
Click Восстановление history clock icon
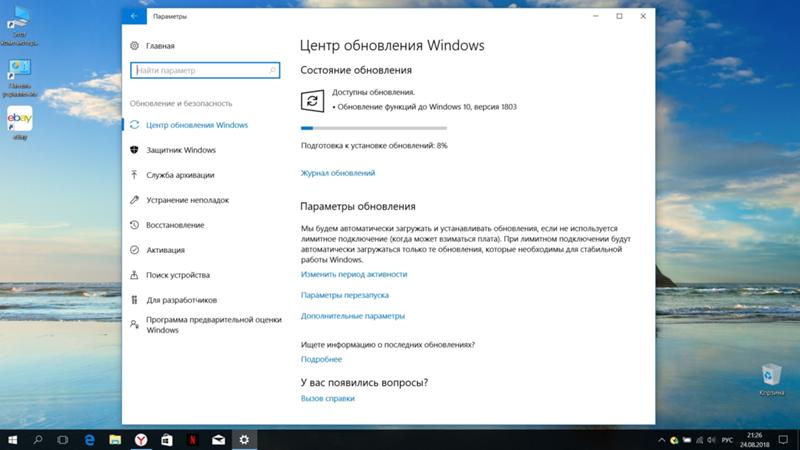[134, 225]
